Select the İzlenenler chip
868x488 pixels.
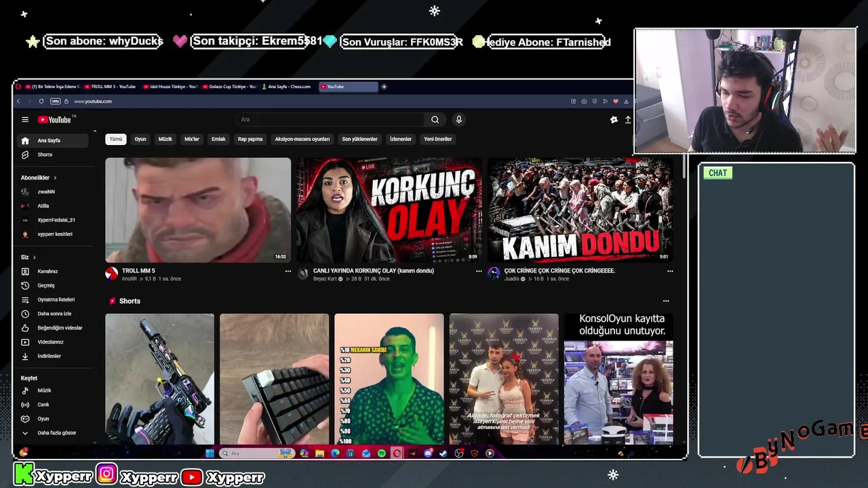pyautogui.click(x=401, y=139)
